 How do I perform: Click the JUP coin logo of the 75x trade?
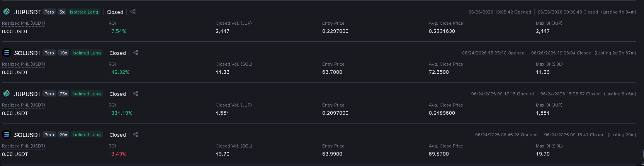(7, 94)
